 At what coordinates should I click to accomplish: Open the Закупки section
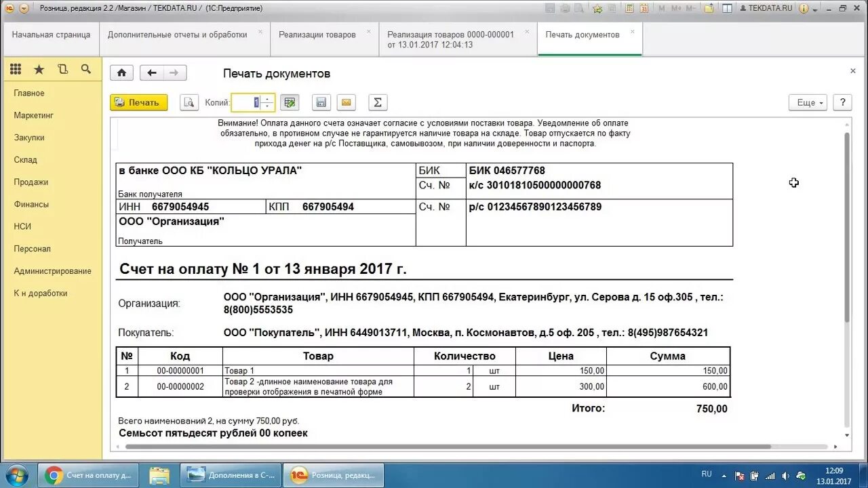tap(29, 138)
